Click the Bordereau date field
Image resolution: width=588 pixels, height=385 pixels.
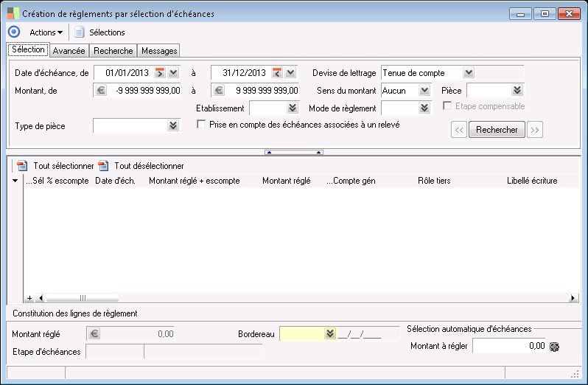pyautogui.click(x=368, y=333)
